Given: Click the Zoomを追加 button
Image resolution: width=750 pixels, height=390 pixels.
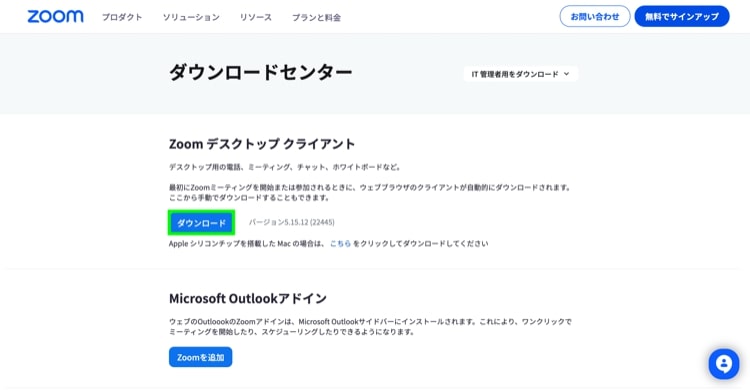Looking at the screenshot, I should (x=200, y=357).
